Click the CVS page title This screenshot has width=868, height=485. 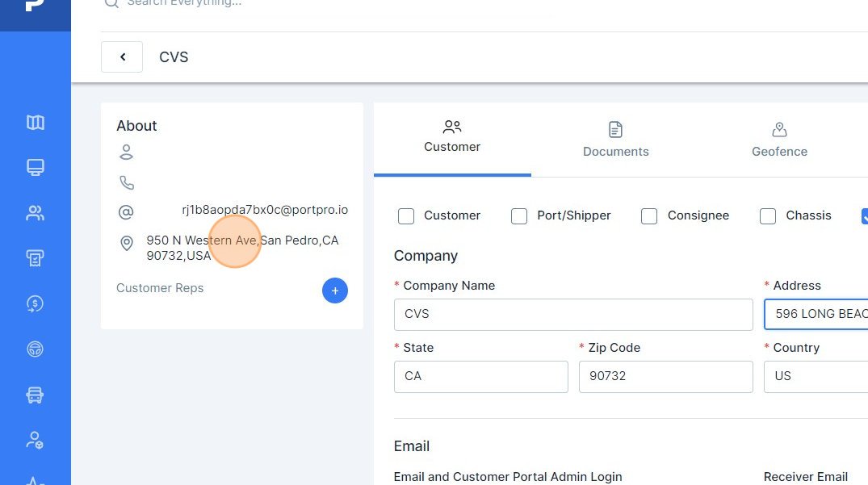[174, 57]
